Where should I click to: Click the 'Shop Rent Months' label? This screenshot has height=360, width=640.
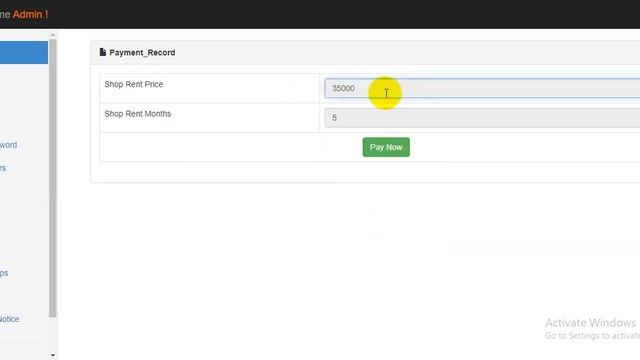point(138,114)
